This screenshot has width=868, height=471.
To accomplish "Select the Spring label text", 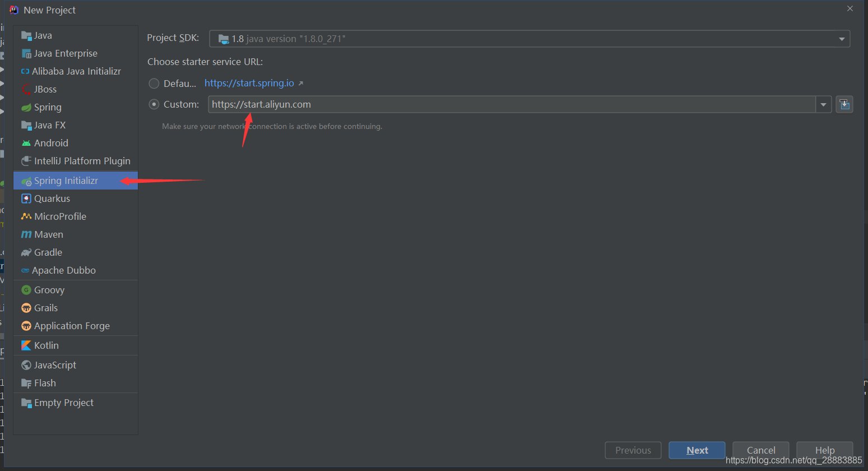I will (x=48, y=107).
